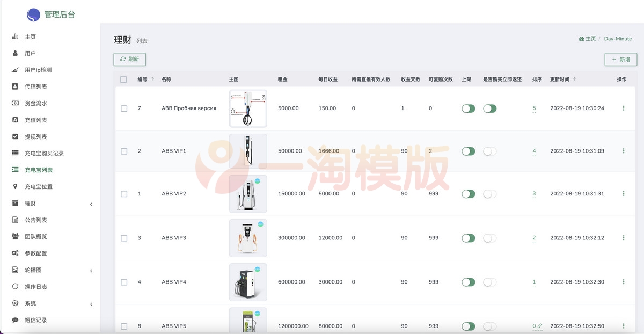Expand the 系统 sidebar submenu chevron
The width and height of the screenshot is (644, 334).
pyautogui.click(x=91, y=304)
